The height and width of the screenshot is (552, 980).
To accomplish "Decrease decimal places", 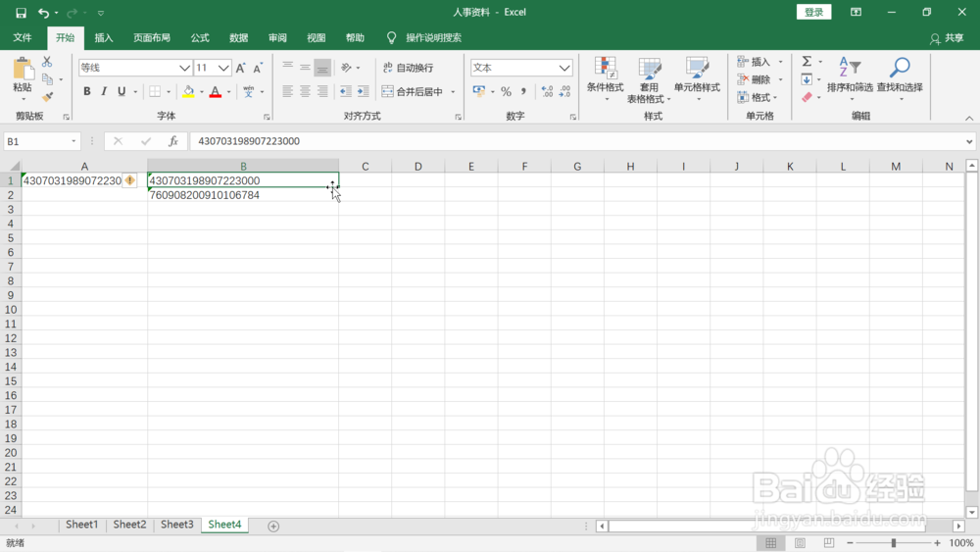I will coord(565,92).
